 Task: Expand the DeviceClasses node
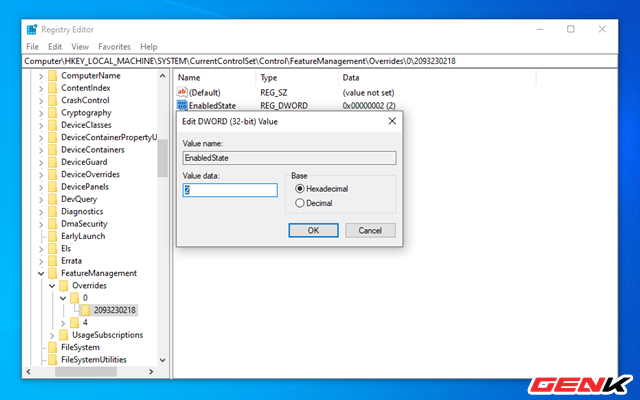coord(41,125)
